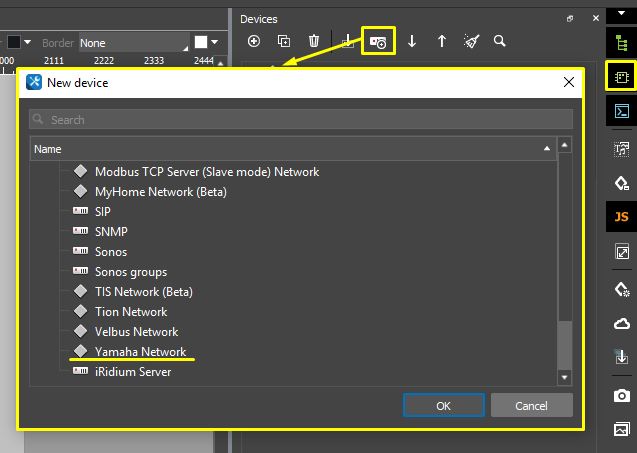Select Sonos groups in the device list
This screenshot has height=453, width=637.
(130, 272)
